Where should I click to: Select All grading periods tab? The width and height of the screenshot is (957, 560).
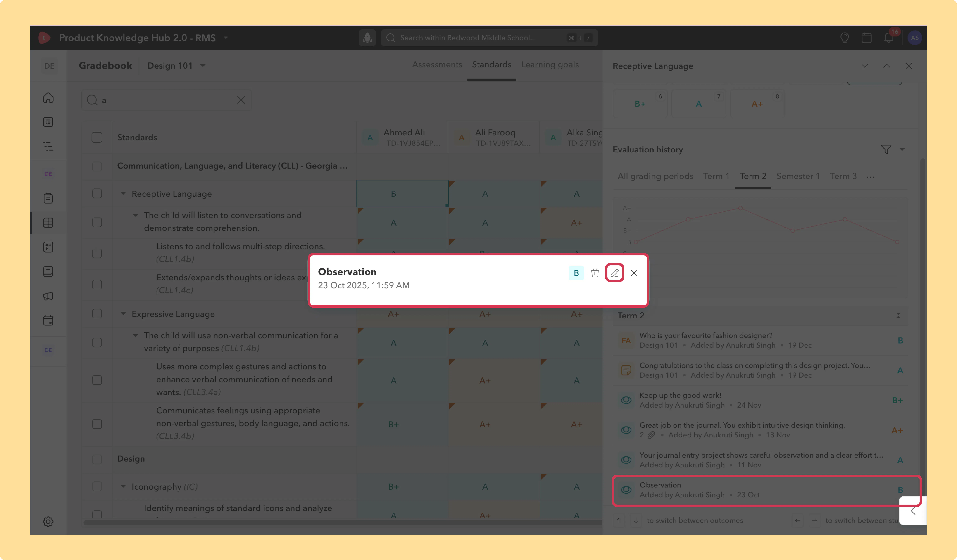point(655,176)
